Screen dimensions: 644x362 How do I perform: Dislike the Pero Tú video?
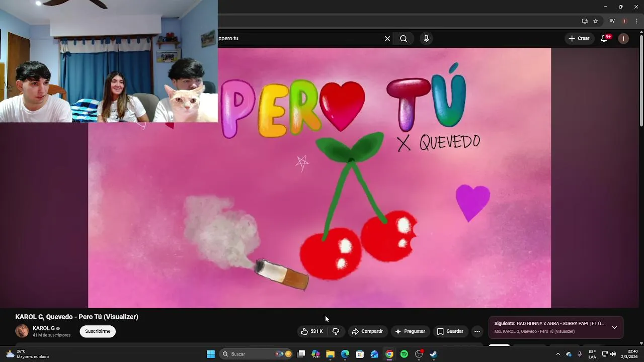[336, 331]
